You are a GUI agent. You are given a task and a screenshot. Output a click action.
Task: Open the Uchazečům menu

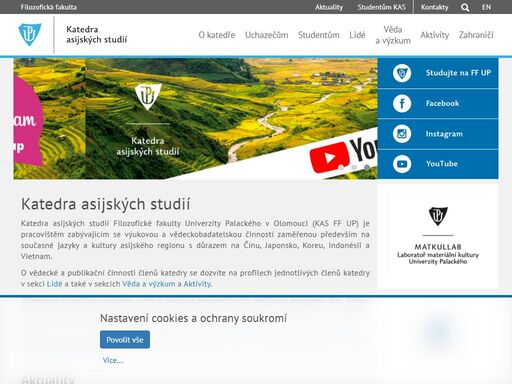pyautogui.click(x=267, y=35)
